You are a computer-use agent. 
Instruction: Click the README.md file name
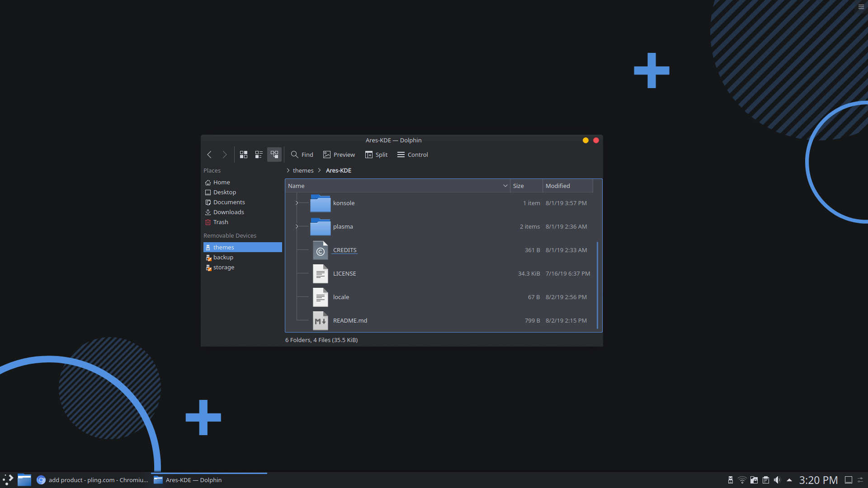pyautogui.click(x=350, y=320)
